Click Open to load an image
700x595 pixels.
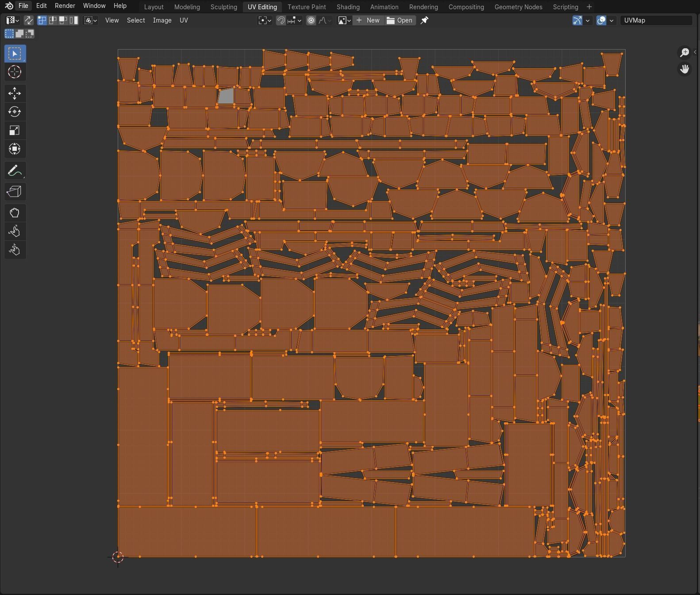tap(400, 20)
